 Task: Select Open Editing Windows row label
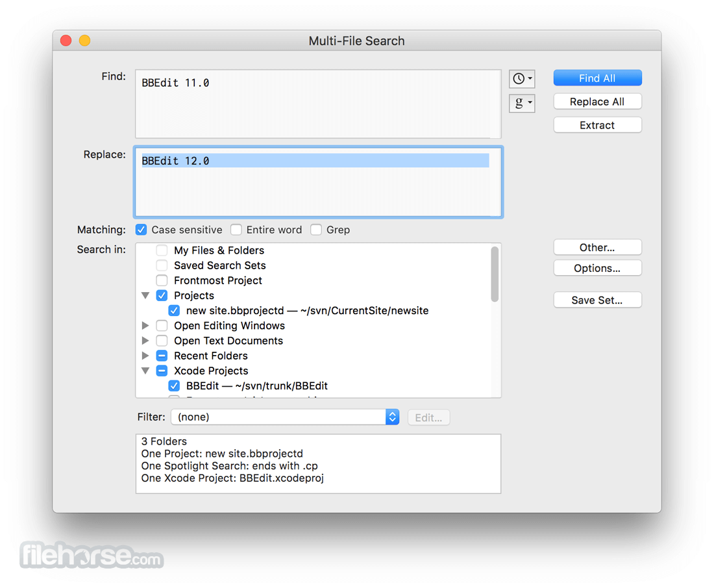[x=230, y=326]
